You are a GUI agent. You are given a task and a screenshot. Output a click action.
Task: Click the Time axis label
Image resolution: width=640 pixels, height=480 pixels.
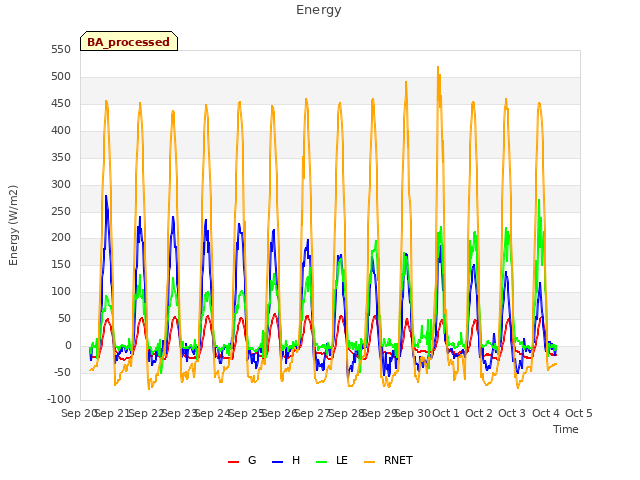(x=566, y=429)
